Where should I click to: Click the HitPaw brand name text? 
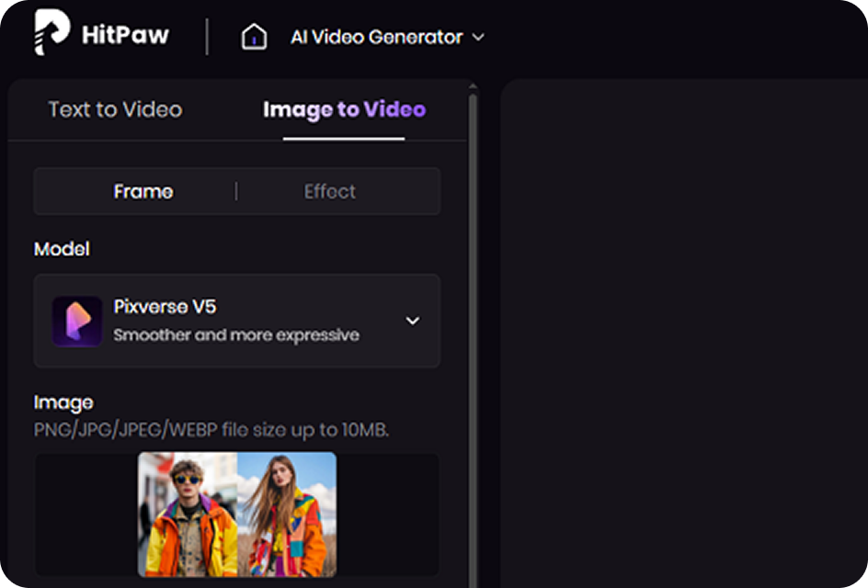(x=125, y=36)
